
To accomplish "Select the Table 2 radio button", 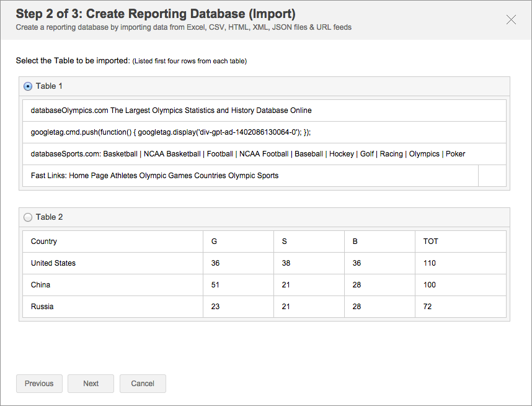I will 28,217.
